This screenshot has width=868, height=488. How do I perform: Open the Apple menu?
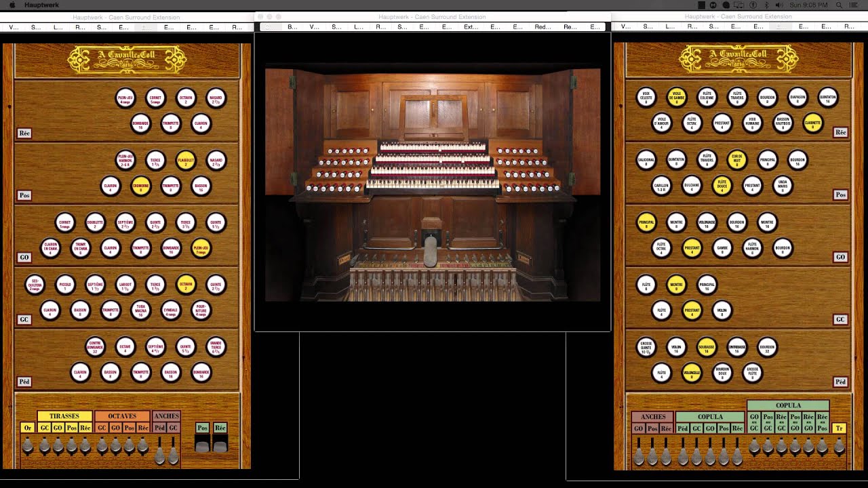click(x=11, y=5)
